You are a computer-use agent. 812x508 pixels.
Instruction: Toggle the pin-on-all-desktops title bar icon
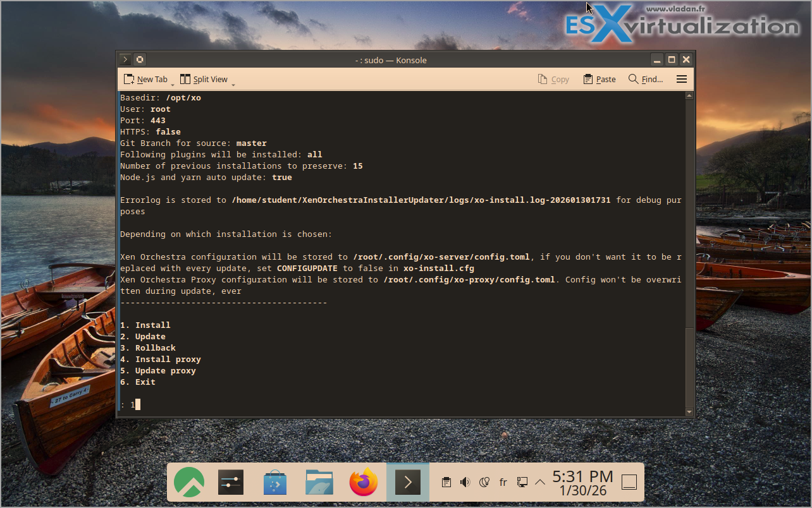(x=140, y=60)
